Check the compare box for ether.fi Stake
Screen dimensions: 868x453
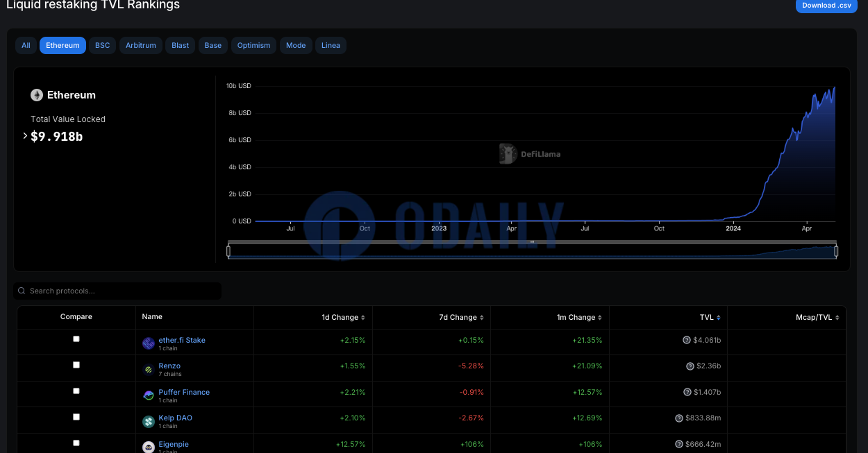coord(76,339)
